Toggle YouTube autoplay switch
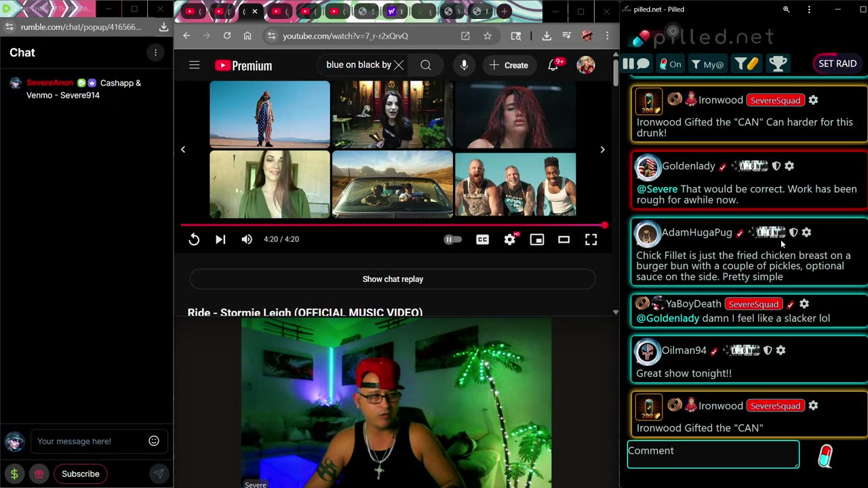The image size is (868, 488). [x=452, y=239]
